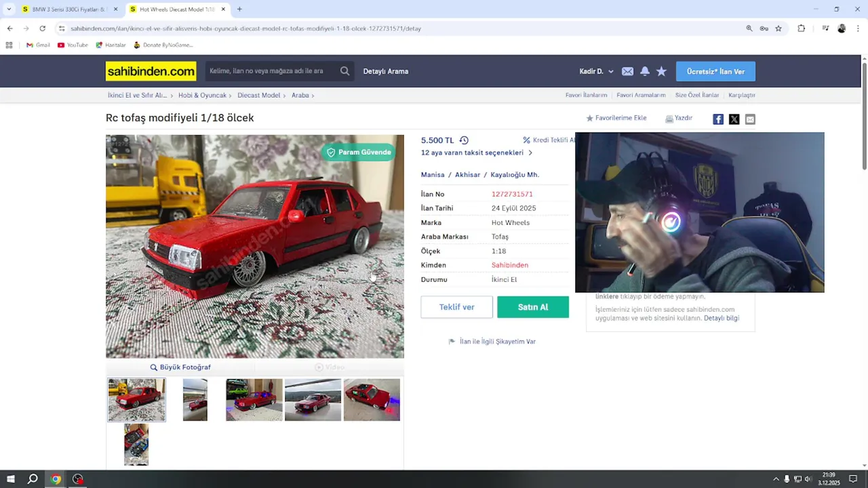Open Karşılaştır link

pyautogui.click(x=741, y=96)
